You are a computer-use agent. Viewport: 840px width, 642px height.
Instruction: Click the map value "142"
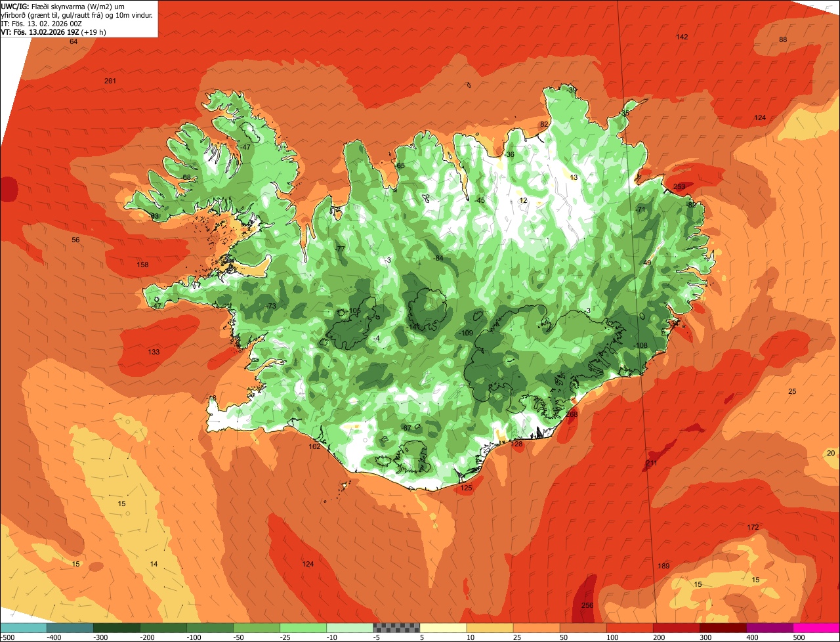click(682, 37)
